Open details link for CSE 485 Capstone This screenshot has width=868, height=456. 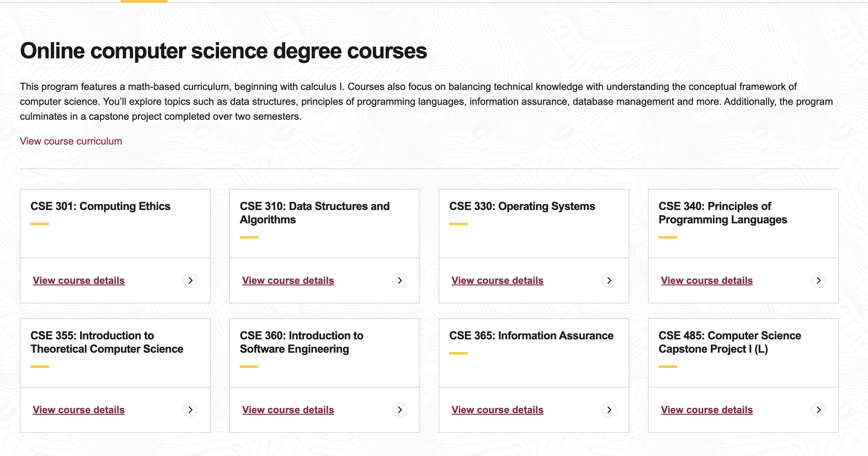coord(707,410)
